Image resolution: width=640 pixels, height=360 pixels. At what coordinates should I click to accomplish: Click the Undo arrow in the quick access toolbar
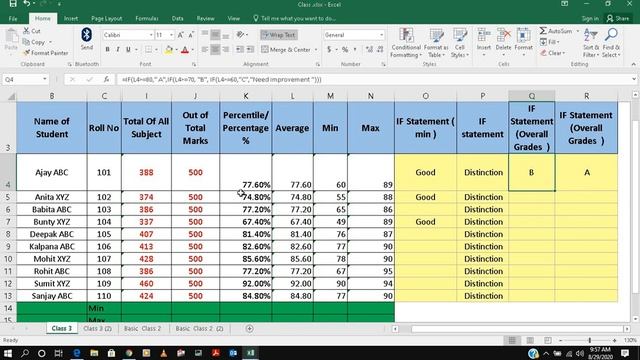[27, 4]
